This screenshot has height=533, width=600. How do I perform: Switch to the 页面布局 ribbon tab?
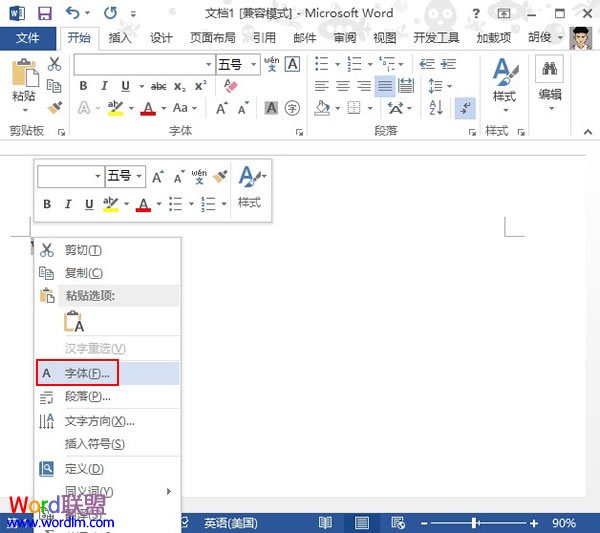click(212, 38)
